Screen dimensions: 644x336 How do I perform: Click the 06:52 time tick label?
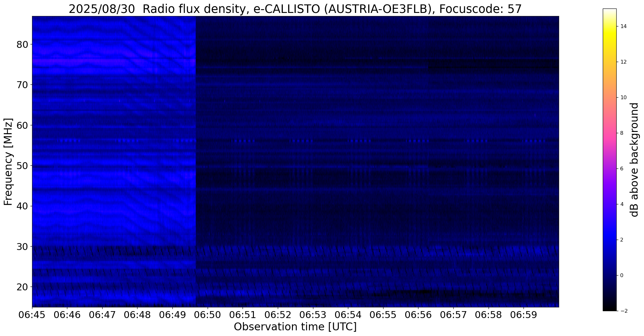pos(278,315)
